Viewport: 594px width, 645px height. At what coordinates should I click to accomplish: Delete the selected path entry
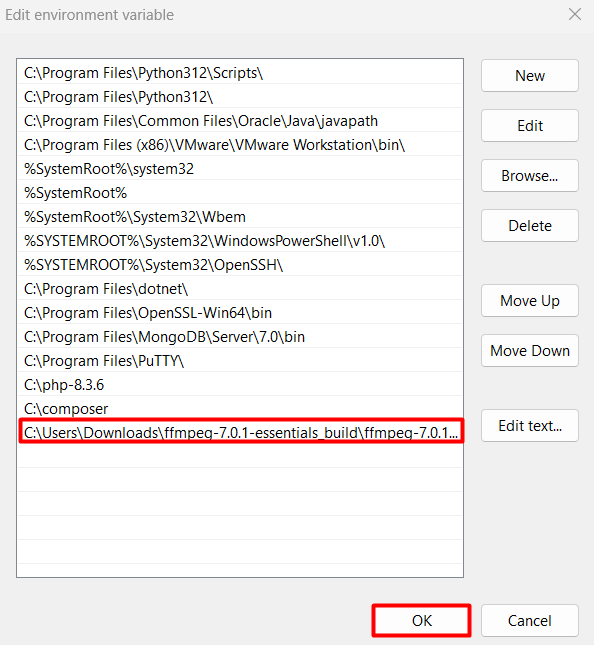tap(530, 225)
